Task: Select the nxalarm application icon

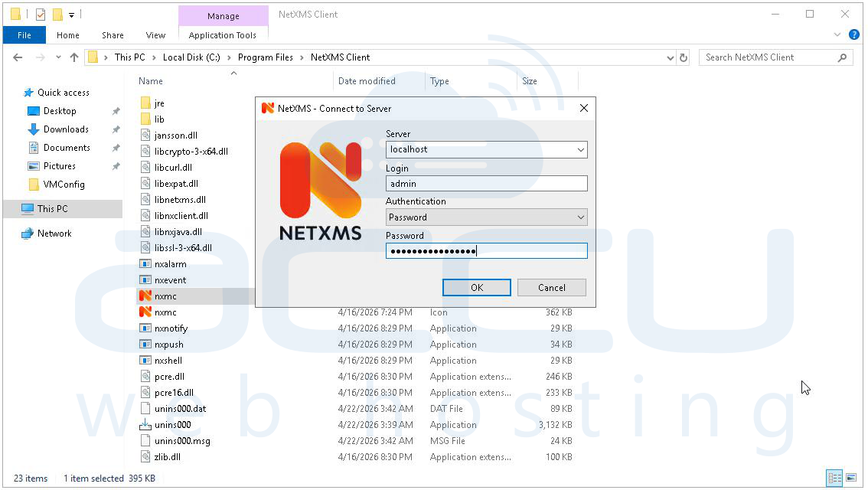Action: [x=145, y=264]
